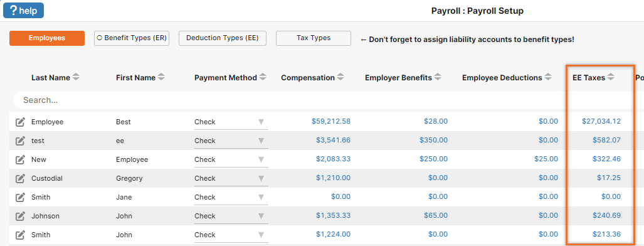Edit John Johnson's record icon
Screen dimensions: 644x246
click(20, 216)
